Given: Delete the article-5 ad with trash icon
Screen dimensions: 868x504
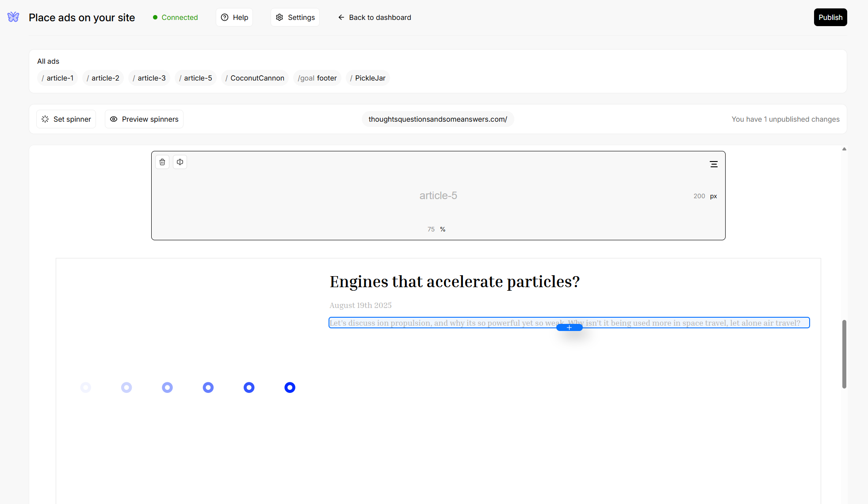Looking at the screenshot, I should pyautogui.click(x=162, y=162).
